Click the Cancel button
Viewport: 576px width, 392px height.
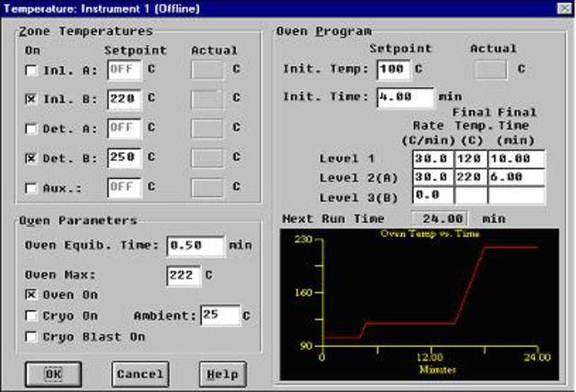(140, 373)
